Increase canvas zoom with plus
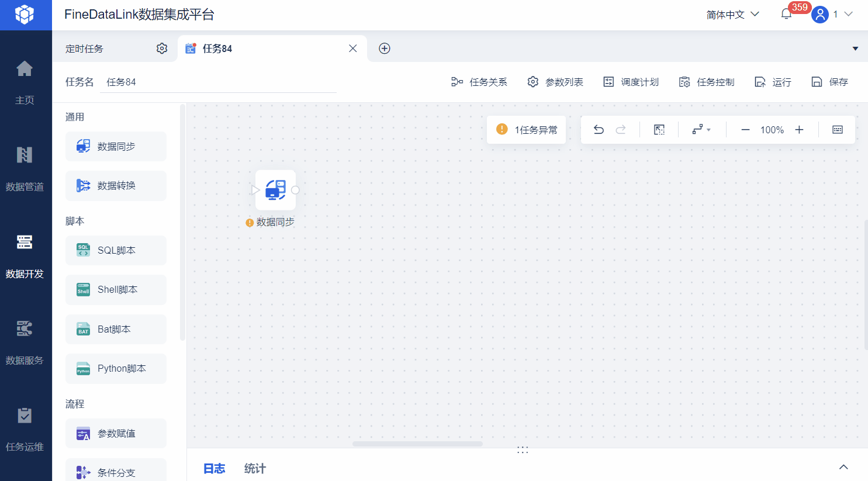 coord(799,130)
